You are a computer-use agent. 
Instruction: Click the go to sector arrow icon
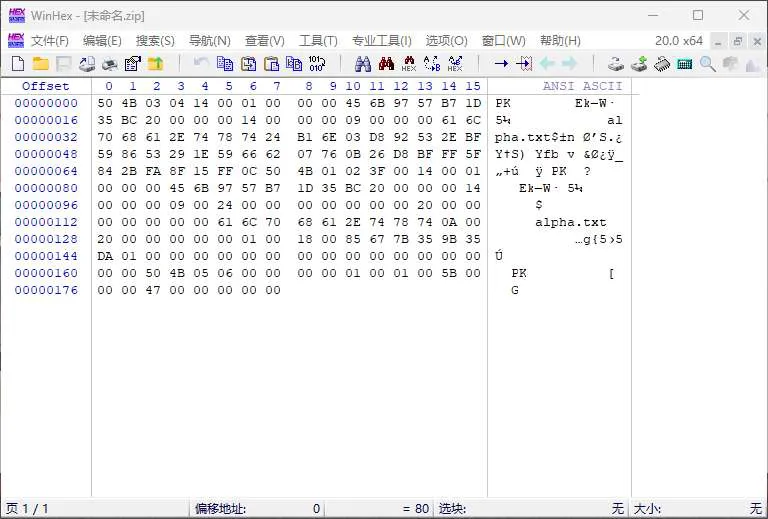coord(524,64)
